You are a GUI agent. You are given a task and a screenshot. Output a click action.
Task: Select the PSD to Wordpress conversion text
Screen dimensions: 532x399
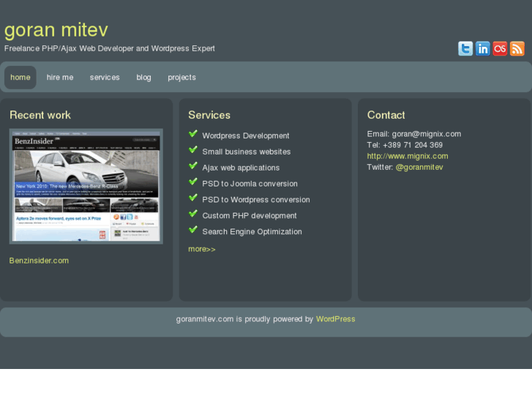point(256,200)
